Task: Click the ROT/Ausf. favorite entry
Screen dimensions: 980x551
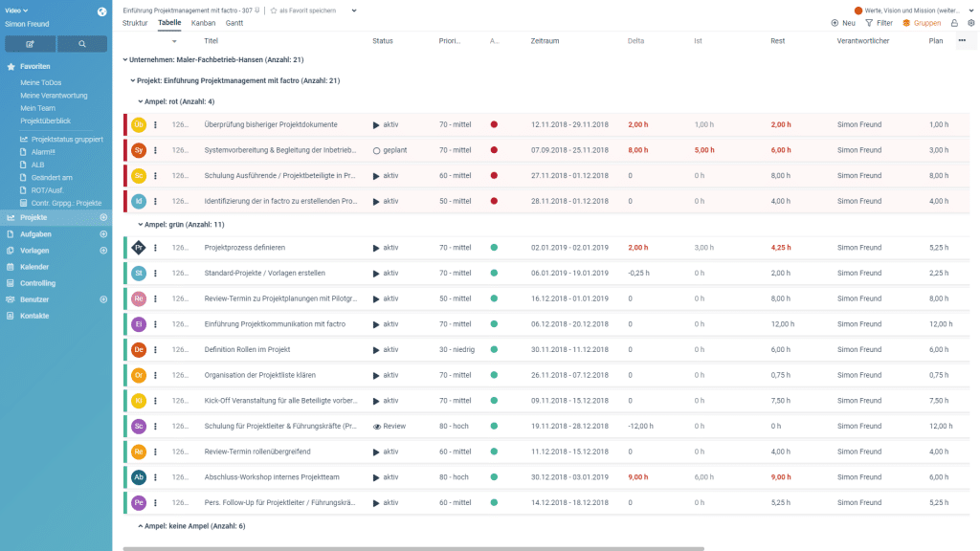Action: 48,190
